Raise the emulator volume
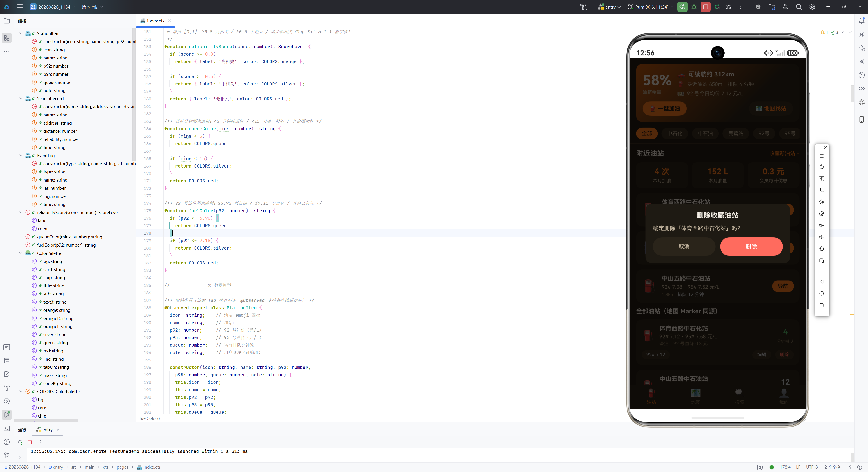 (x=821, y=225)
